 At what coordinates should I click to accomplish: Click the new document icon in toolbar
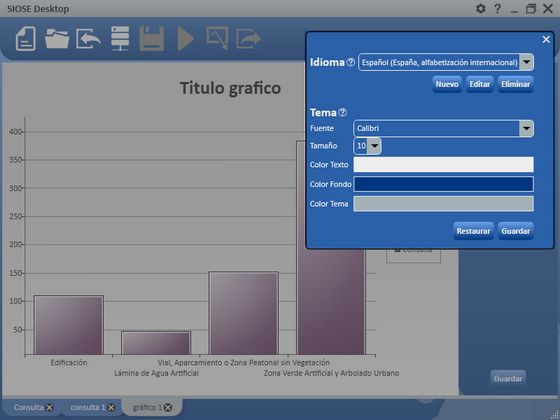[x=25, y=39]
